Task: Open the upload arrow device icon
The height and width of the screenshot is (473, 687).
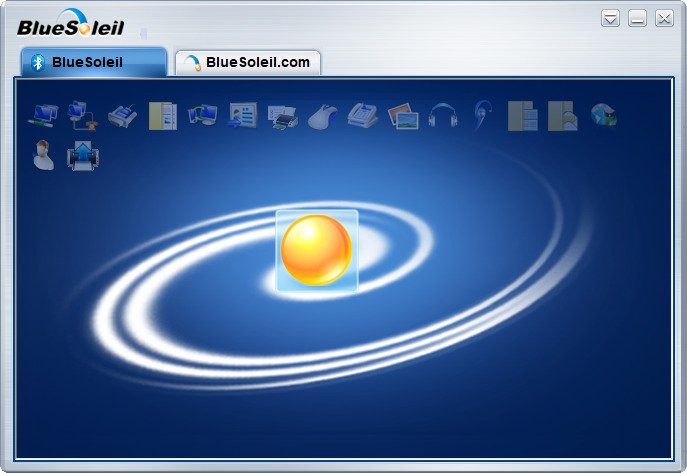Action: [83, 155]
